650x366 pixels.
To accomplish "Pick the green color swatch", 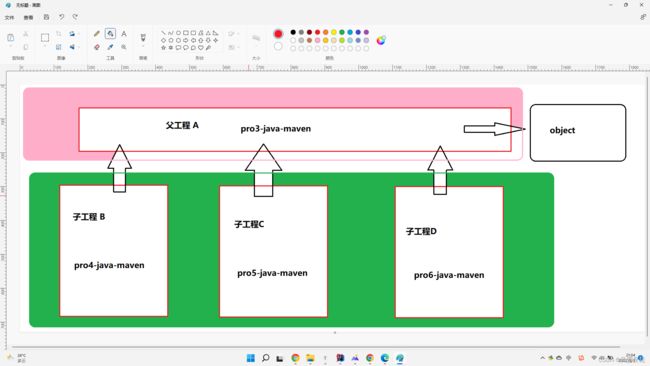I will pyautogui.click(x=342, y=32).
